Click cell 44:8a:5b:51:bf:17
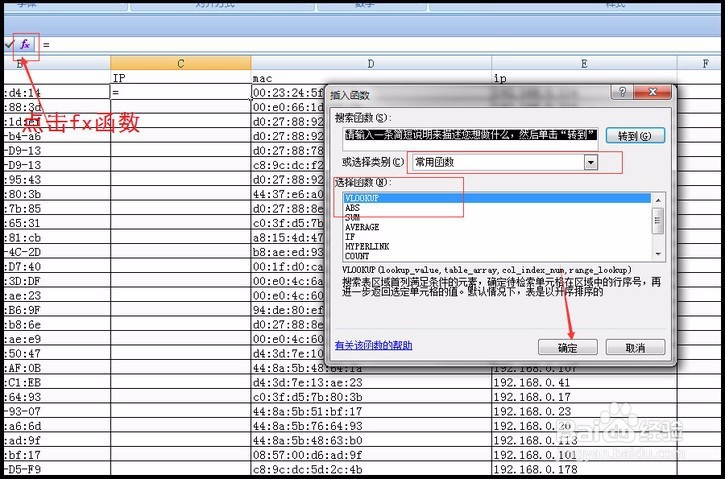 [x=371, y=411]
